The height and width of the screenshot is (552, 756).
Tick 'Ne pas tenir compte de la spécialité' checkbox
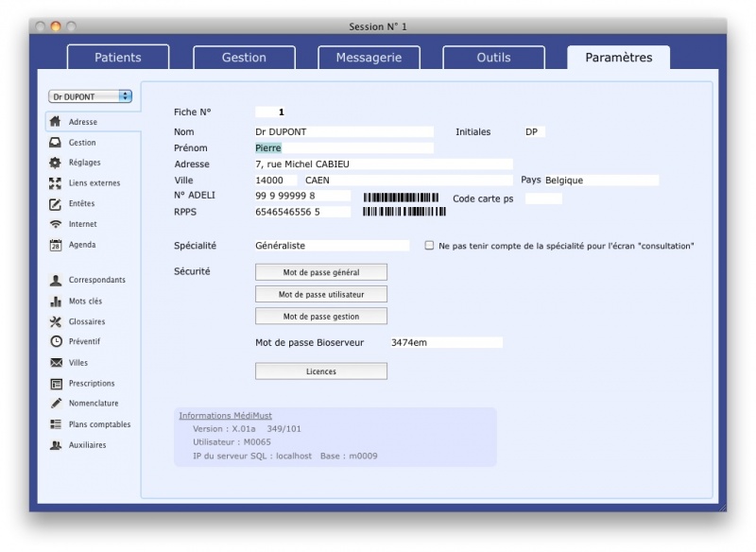point(429,246)
